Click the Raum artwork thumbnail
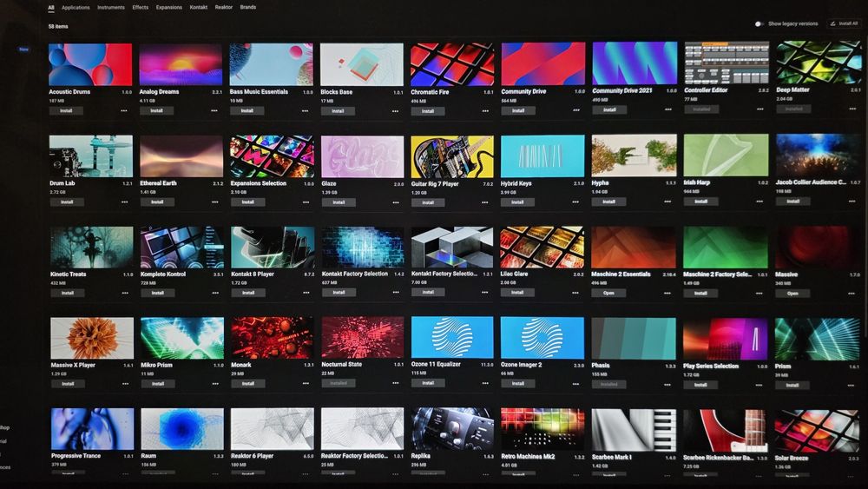Image resolution: width=868 pixels, height=489 pixels. pos(182,429)
